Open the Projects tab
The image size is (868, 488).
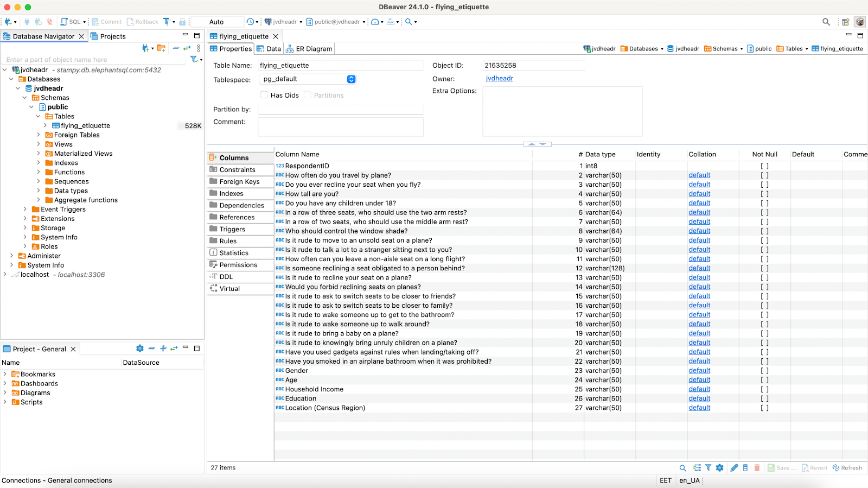click(x=108, y=36)
